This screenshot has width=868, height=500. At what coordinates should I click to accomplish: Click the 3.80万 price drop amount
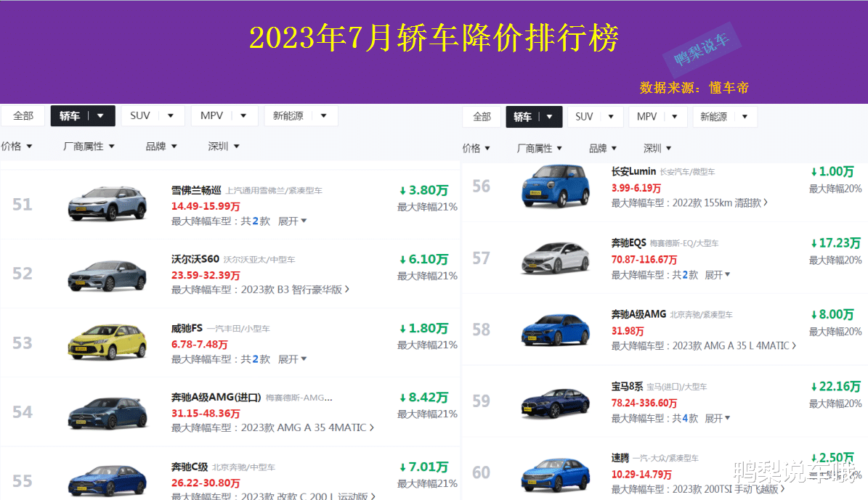tap(424, 190)
